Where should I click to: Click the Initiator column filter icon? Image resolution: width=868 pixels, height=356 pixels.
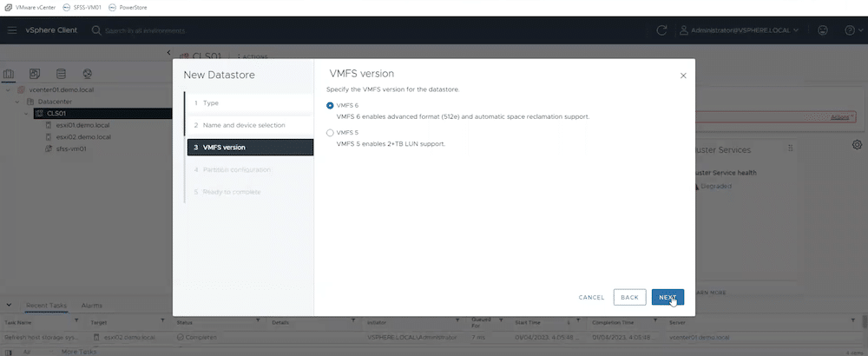(457, 320)
